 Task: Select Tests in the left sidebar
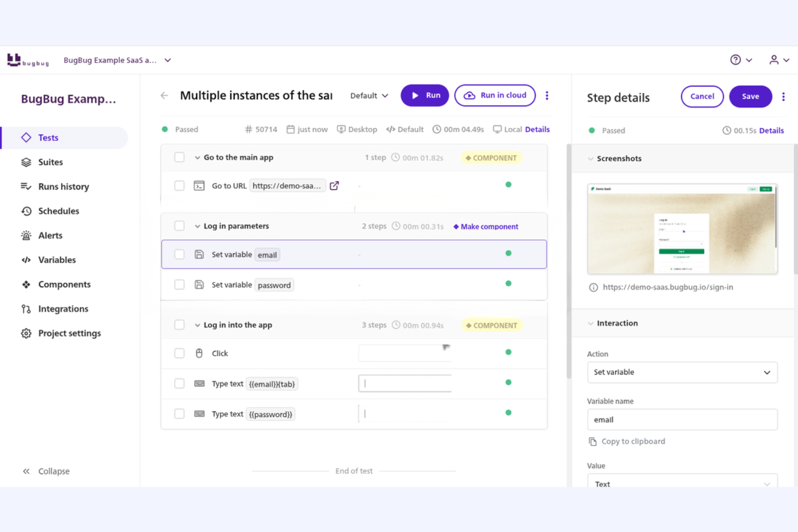(x=48, y=137)
